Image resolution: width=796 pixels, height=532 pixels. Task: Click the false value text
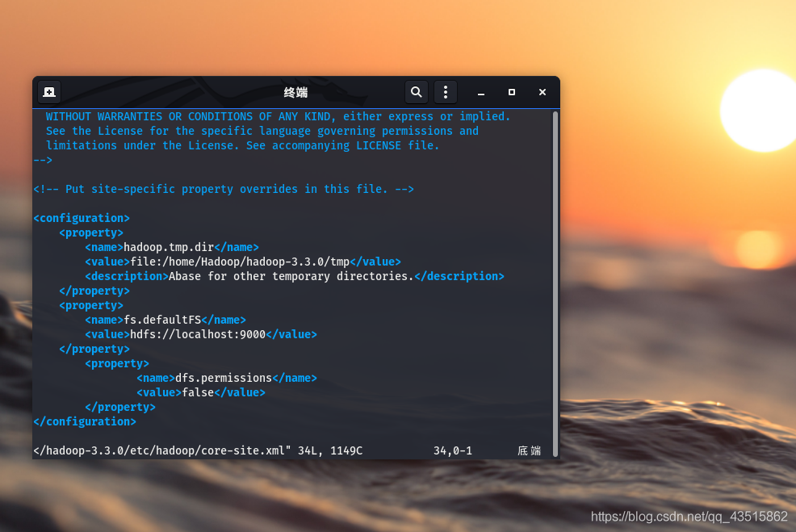[198, 393]
